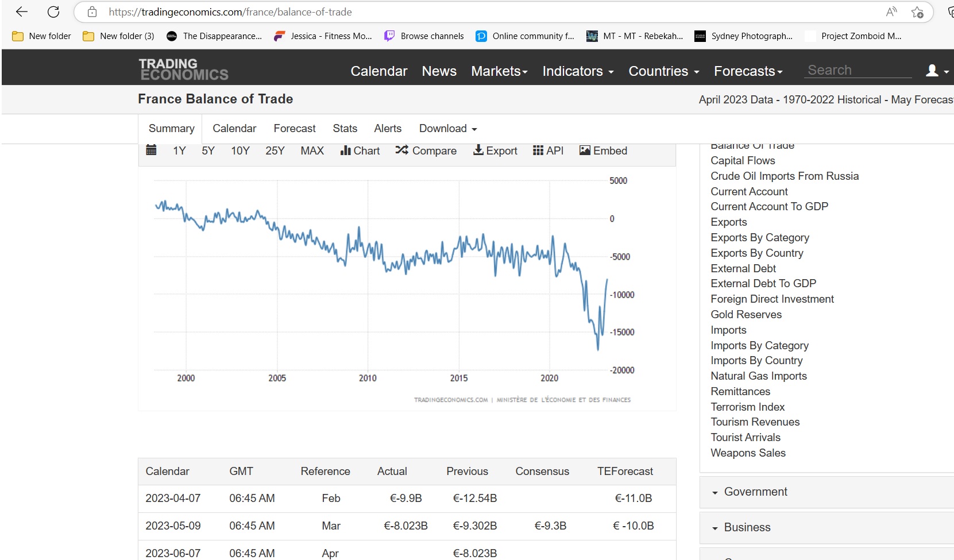
Task: Open Crude Oil Imports From Russia link
Action: click(785, 176)
